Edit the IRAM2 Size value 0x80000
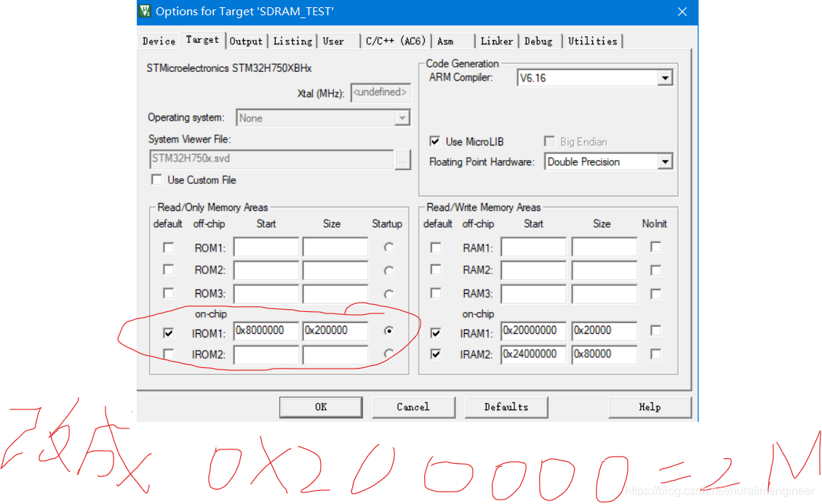The width and height of the screenshot is (822, 504). (604, 355)
